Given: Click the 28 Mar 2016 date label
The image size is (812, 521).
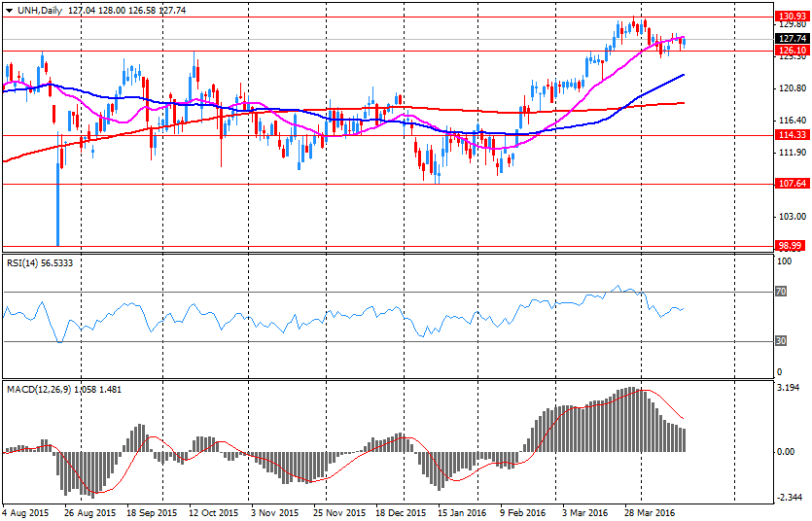Looking at the screenshot, I should pos(650,513).
